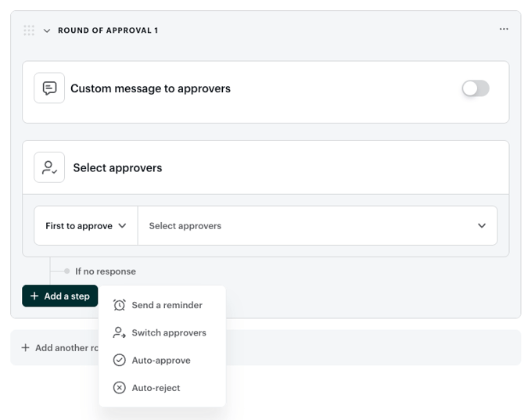The width and height of the screenshot is (524, 420).
Task: Click the alarm clock reminder icon
Action: [120, 305]
